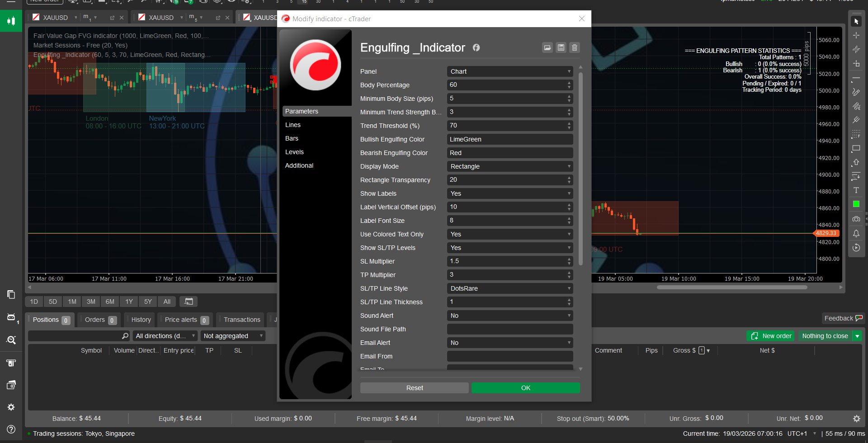Select the crosshair tool in the right toolbar
The height and width of the screenshot is (443, 868).
tap(856, 35)
